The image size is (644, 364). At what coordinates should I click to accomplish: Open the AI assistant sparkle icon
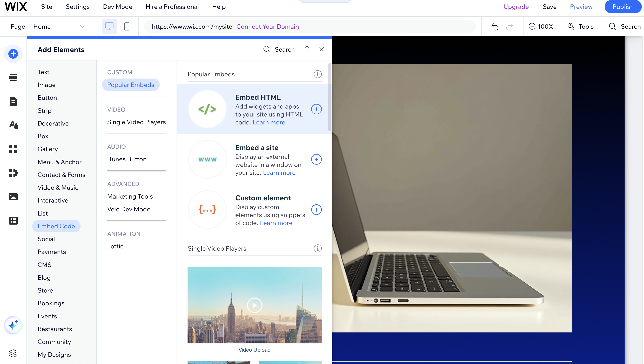(13, 325)
